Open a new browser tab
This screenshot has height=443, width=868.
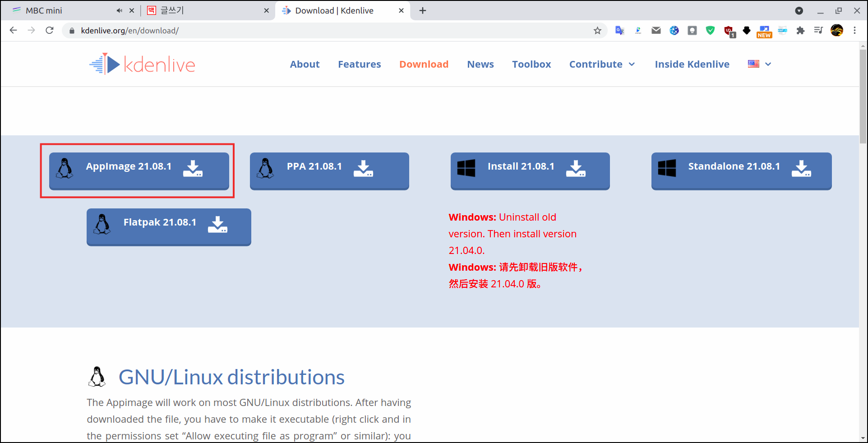423,10
